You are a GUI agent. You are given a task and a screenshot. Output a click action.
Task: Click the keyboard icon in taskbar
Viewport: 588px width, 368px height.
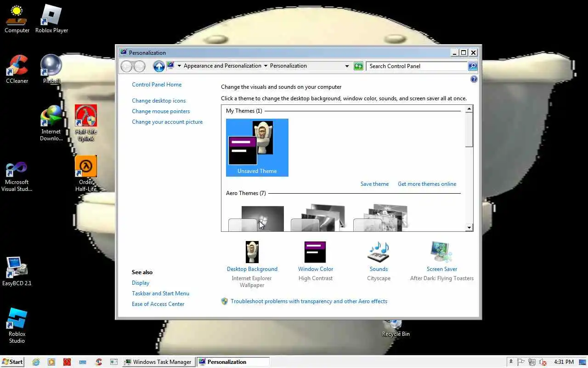coord(83,362)
